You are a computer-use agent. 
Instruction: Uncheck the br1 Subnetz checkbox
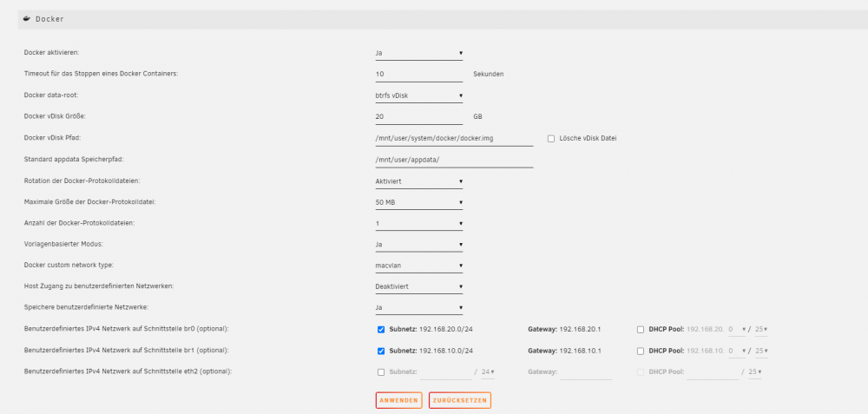pyautogui.click(x=381, y=351)
